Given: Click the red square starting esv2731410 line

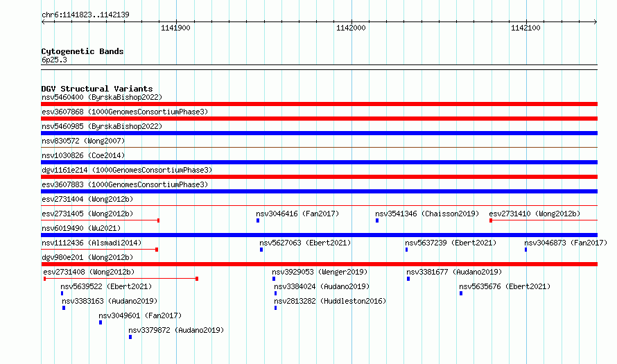Looking at the screenshot, I should point(491,220).
